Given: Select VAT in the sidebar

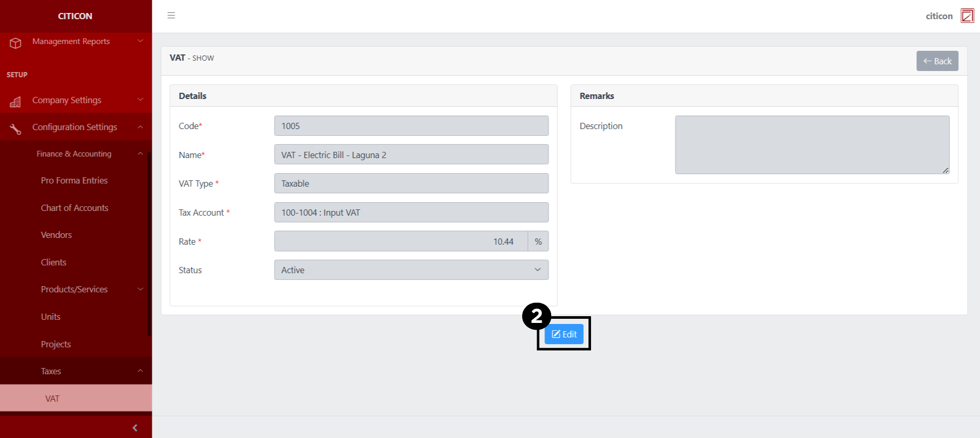Looking at the screenshot, I should (52, 399).
